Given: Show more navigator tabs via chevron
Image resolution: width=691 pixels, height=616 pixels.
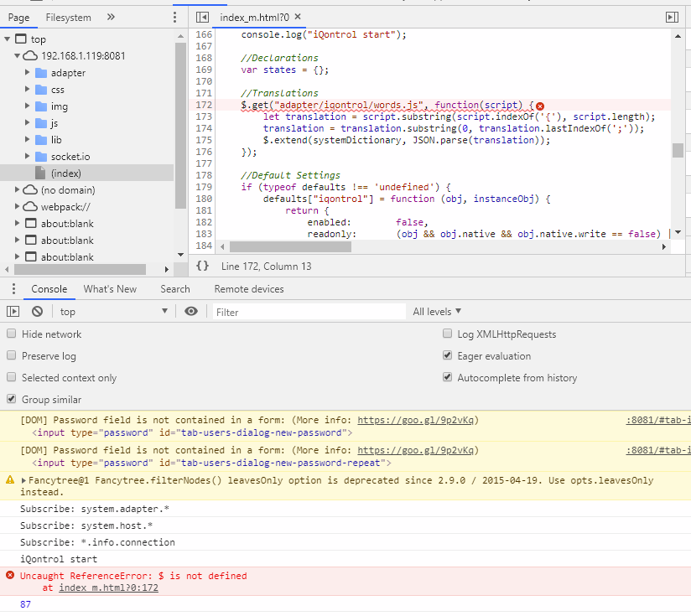Looking at the screenshot, I should [112, 17].
